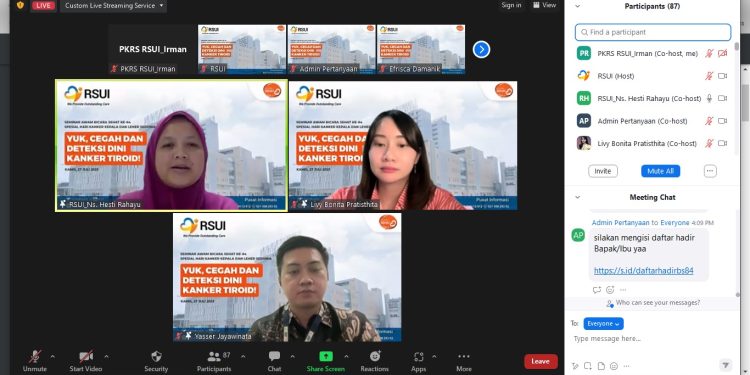Click RSUI_Ns. Hesti Rahayu video tile
The image size is (750, 375).
[172, 145]
